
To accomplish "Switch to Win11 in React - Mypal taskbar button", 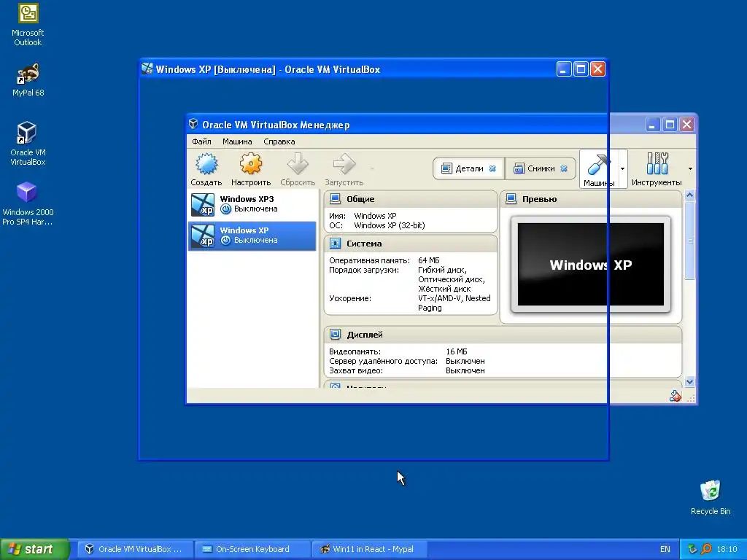I will point(370,549).
